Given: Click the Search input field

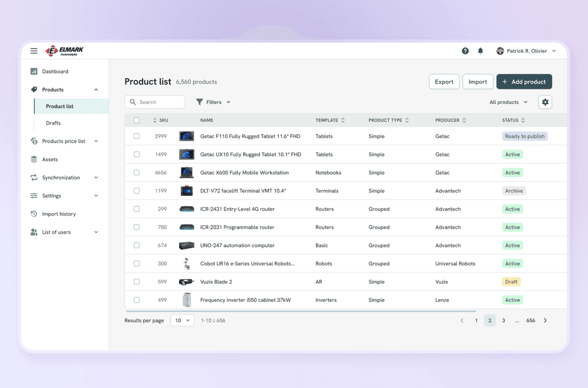Looking at the screenshot, I should [x=155, y=102].
